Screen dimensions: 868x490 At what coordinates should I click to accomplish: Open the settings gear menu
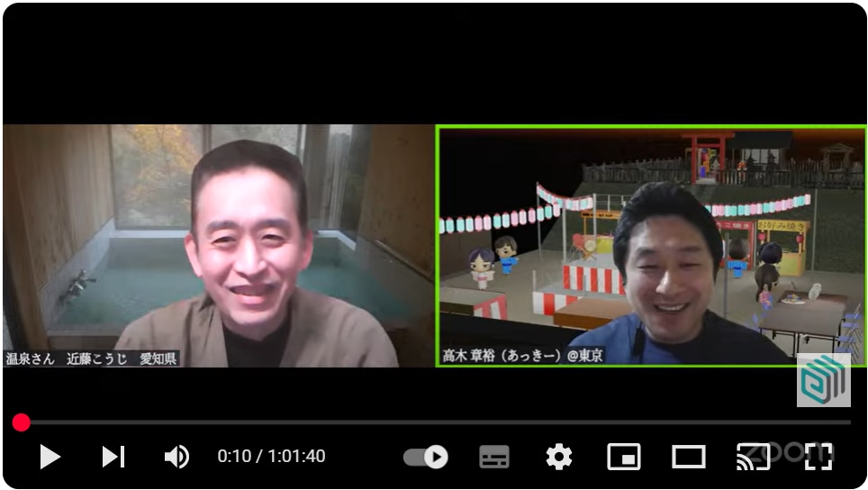558,457
